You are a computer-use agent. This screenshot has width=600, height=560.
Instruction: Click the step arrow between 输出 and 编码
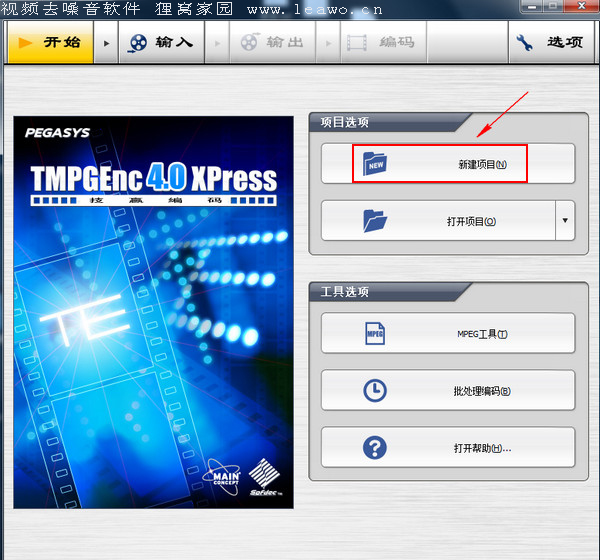[x=328, y=43]
